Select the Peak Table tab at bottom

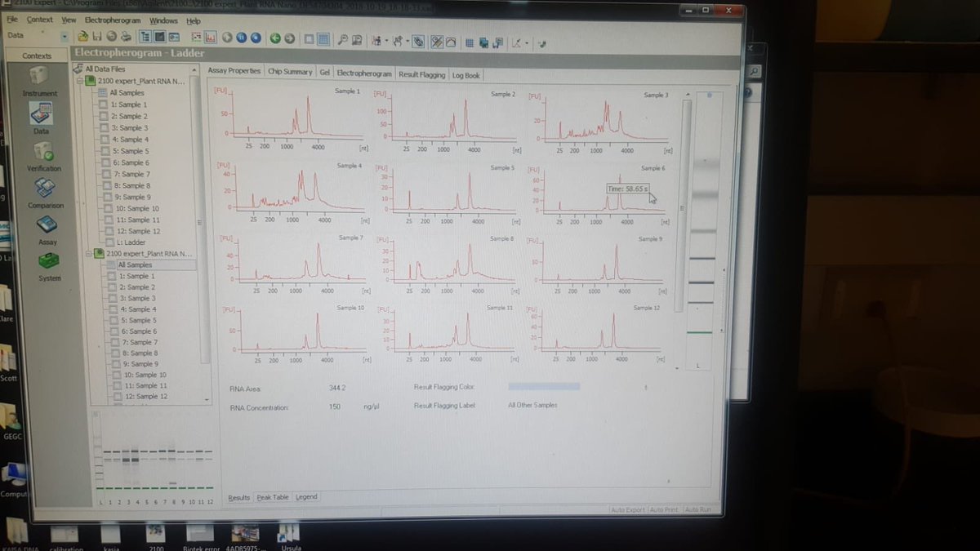point(273,497)
